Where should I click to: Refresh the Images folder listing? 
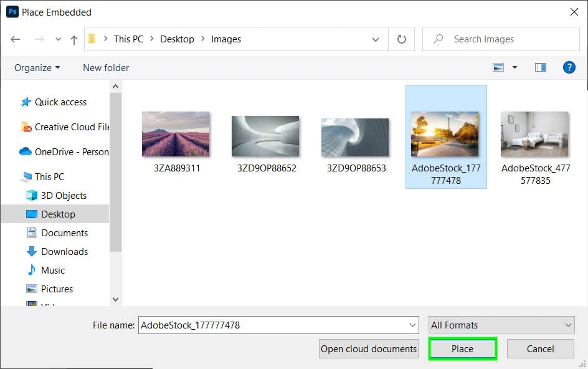click(x=401, y=39)
